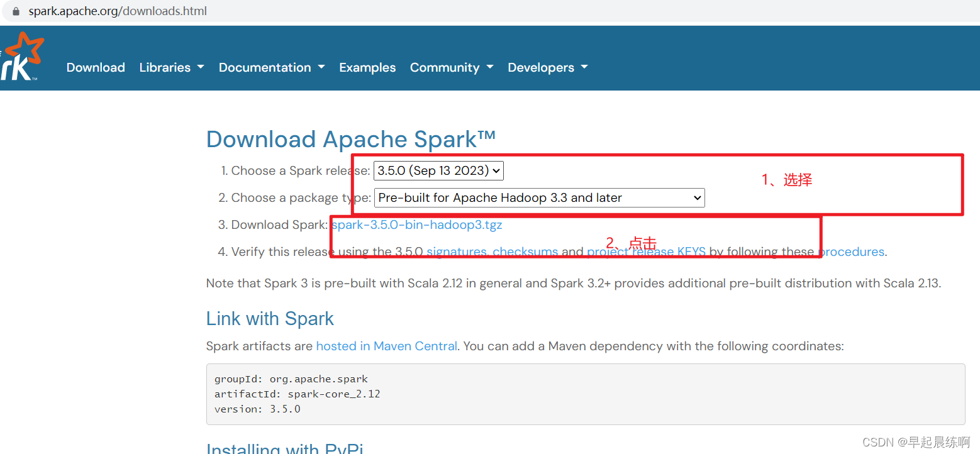Click the artifactId: spark-core_2.12 line
980x454 pixels.
[298, 394]
